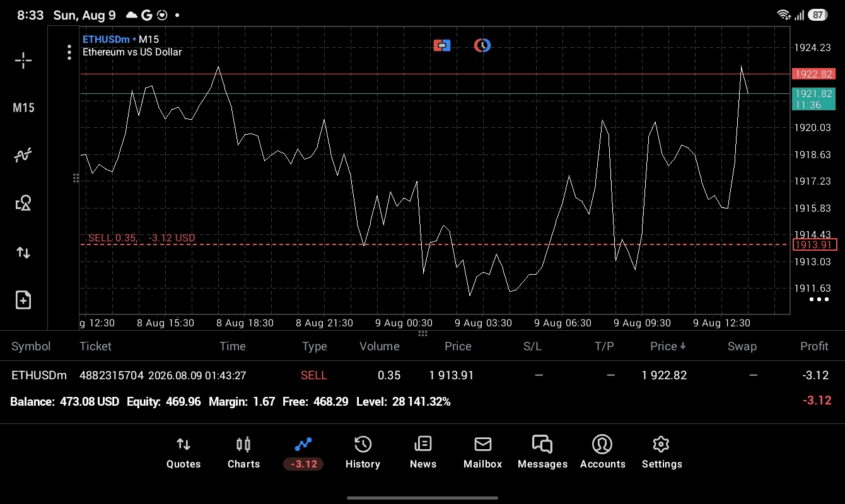Tap the clock icon above chart
This screenshot has width=845, height=504.
pyautogui.click(x=482, y=45)
